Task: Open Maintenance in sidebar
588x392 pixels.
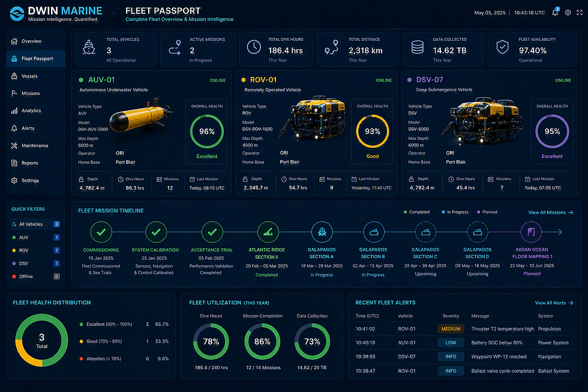Action: (35, 145)
